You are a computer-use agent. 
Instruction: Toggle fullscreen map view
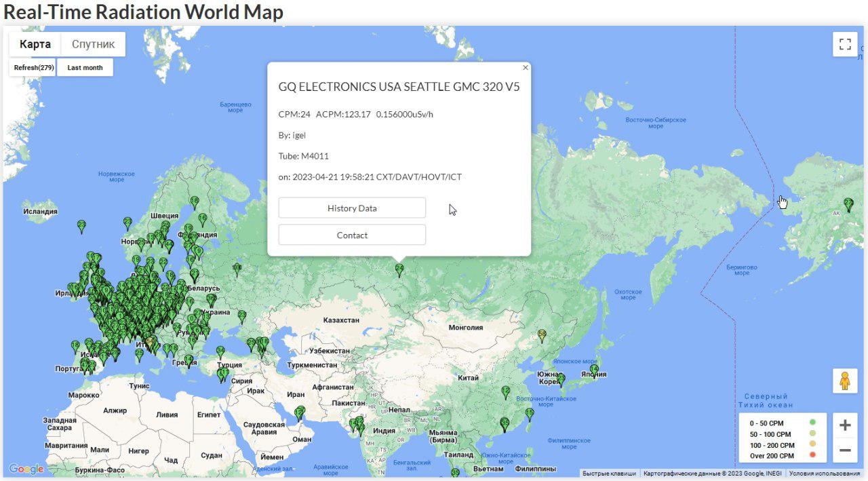pos(845,44)
